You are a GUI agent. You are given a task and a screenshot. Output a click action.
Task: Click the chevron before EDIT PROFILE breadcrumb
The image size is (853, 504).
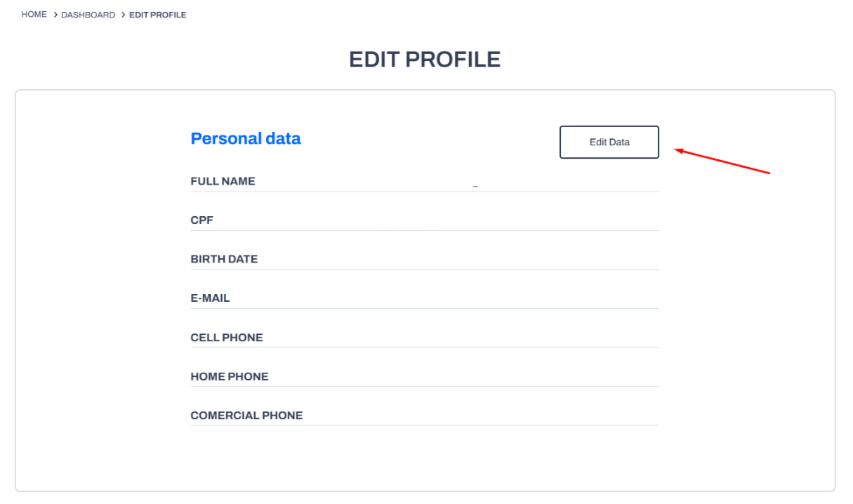[123, 15]
